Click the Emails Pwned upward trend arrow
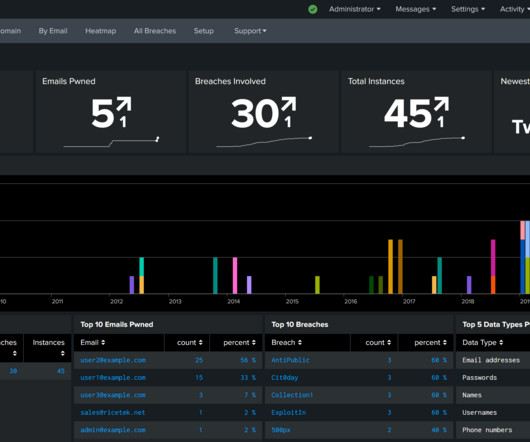 (124, 104)
